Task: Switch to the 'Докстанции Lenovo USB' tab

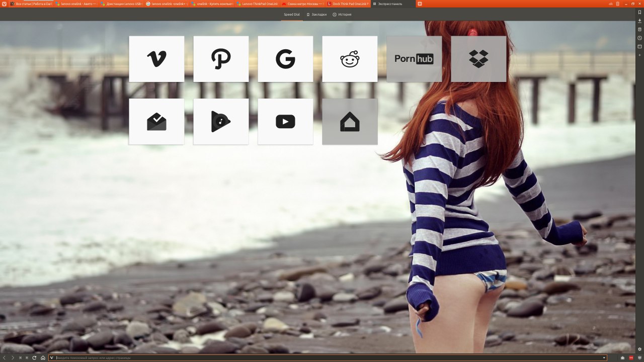Action: [122, 4]
